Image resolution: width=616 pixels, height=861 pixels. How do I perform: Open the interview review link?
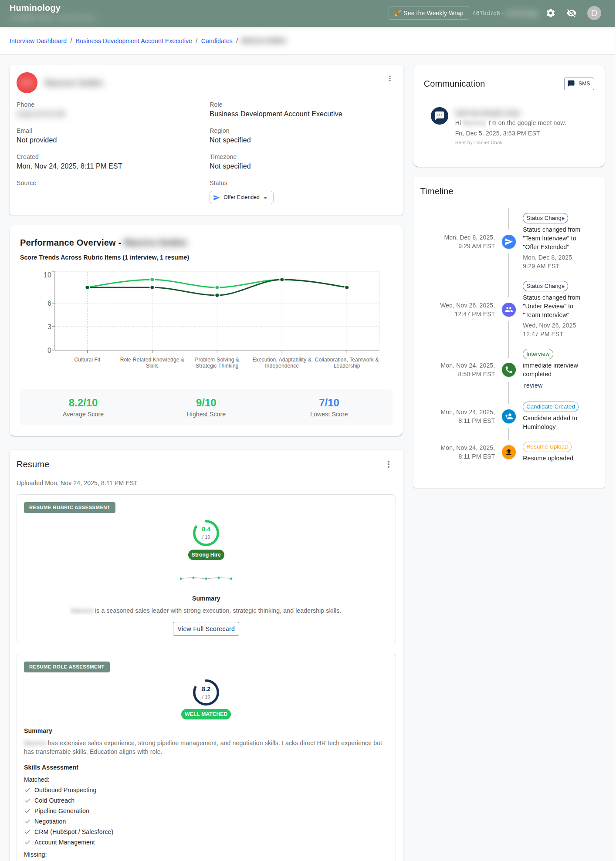tap(533, 385)
